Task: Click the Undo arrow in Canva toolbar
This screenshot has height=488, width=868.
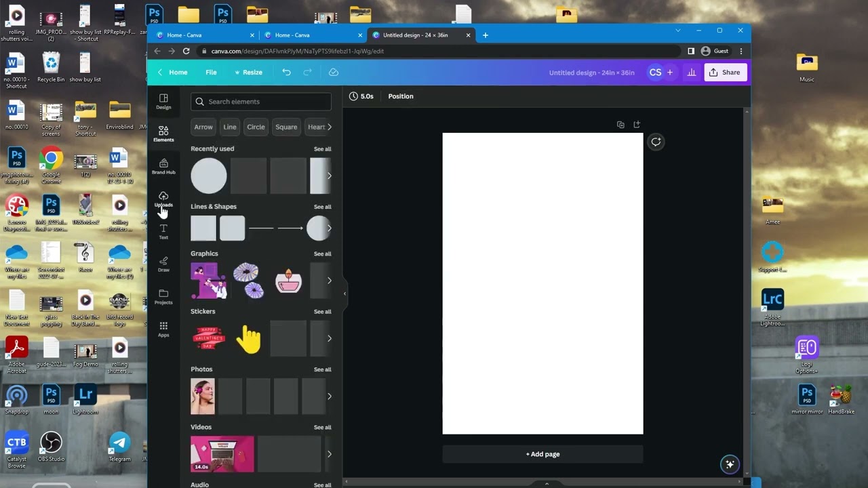Action: click(286, 72)
